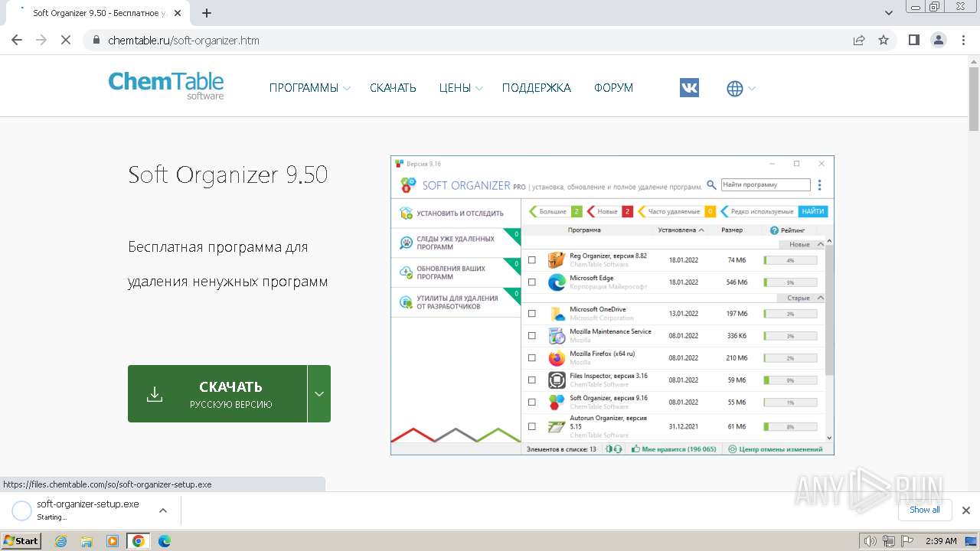Expand the chevron next to ПРОГРАММЫ

click(347, 89)
